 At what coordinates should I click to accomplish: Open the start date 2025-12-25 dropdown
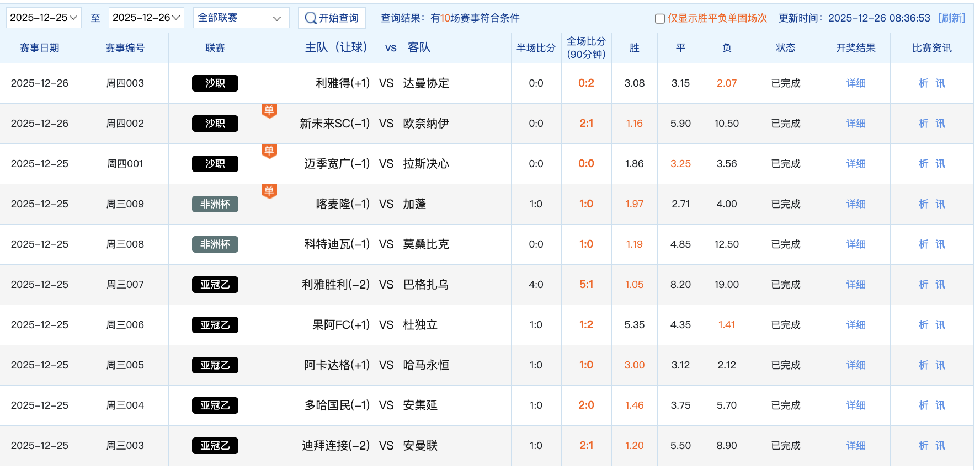click(x=44, y=18)
